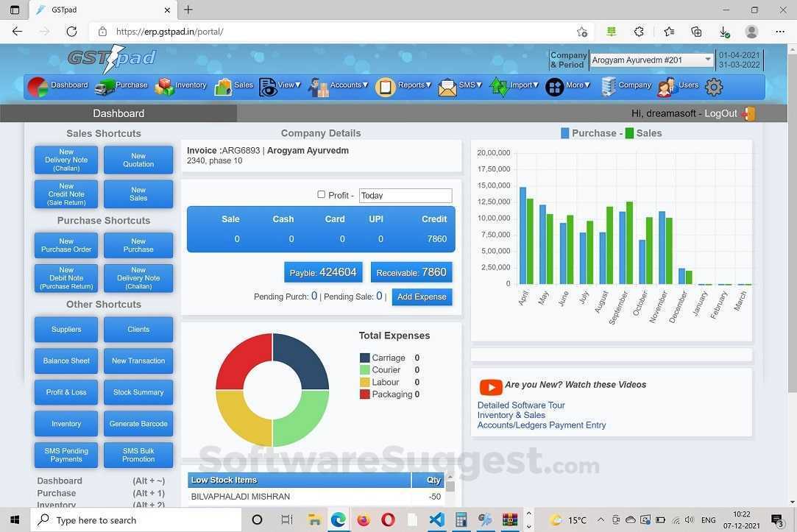The width and height of the screenshot is (797, 532).
Task: Open the Arogyam Ayurvedm company period selector
Action: pos(650,60)
